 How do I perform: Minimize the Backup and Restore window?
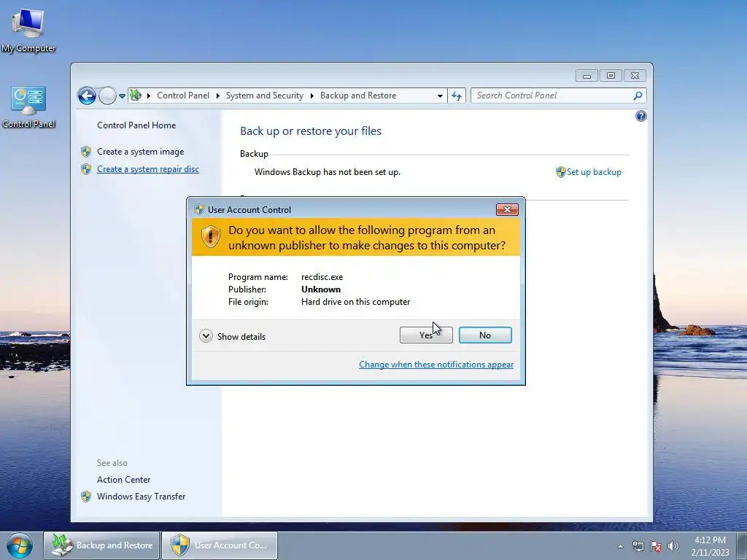[x=587, y=75]
